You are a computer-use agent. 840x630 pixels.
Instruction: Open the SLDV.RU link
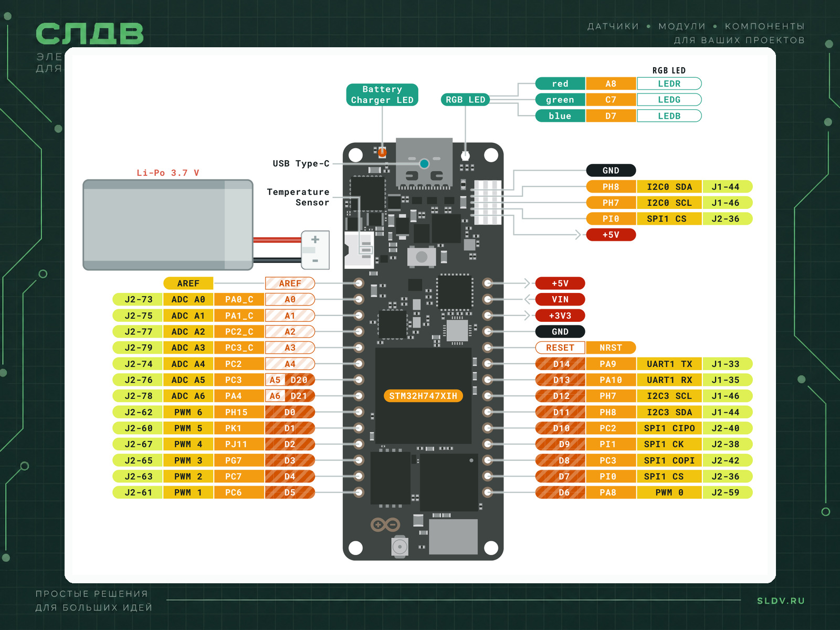pos(781,601)
